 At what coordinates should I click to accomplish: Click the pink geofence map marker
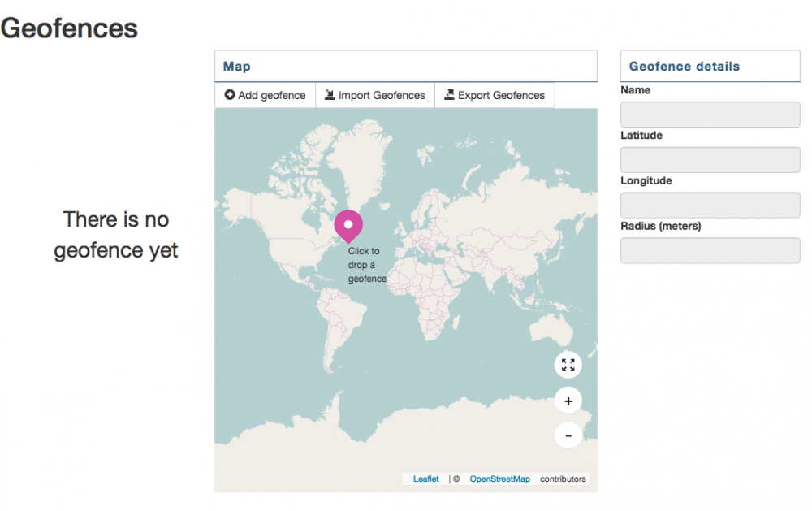tap(348, 227)
